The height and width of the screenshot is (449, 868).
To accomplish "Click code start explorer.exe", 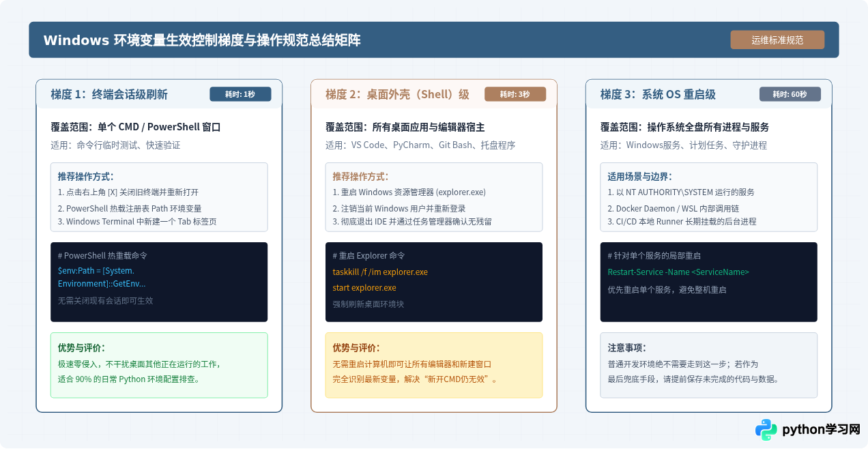I will coord(364,288).
